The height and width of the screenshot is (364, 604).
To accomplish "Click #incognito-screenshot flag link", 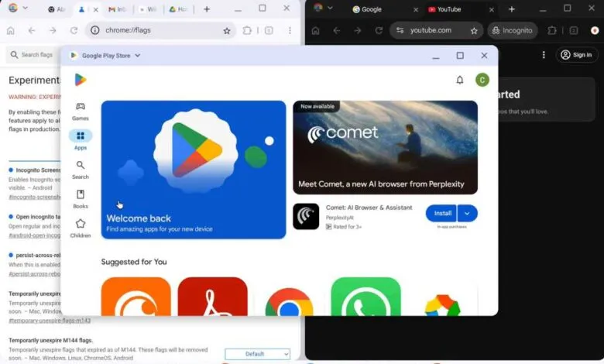I will 35,197.
